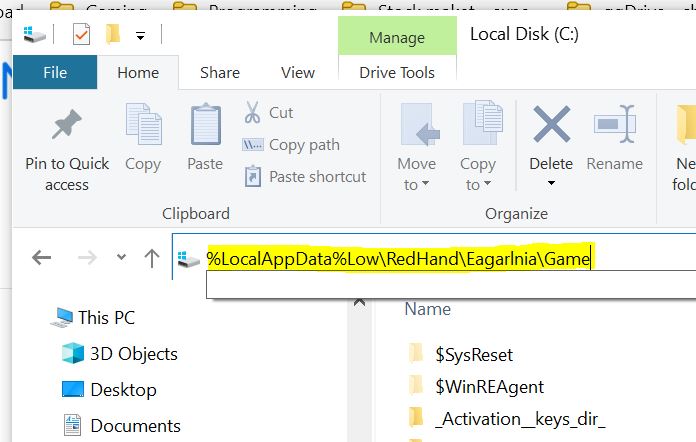Click the Paste clipboard icon
This screenshot has width=696, height=442.
tap(205, 125)
